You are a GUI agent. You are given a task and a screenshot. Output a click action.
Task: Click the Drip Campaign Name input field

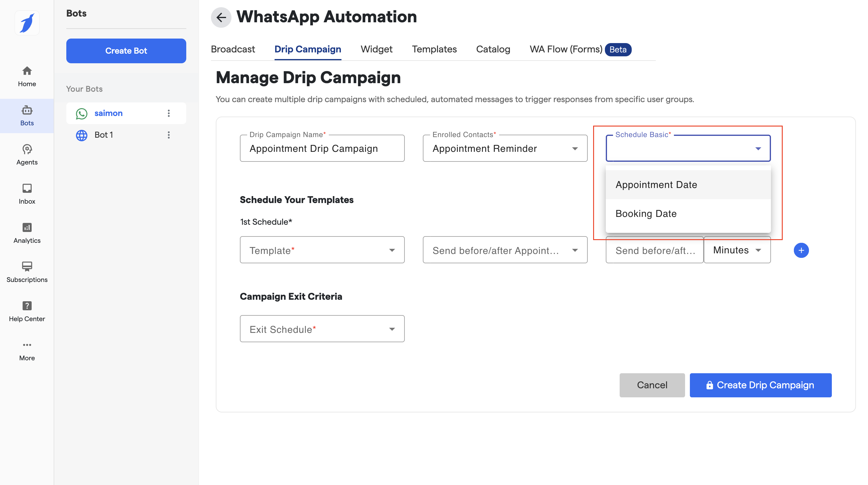[322, 149]
